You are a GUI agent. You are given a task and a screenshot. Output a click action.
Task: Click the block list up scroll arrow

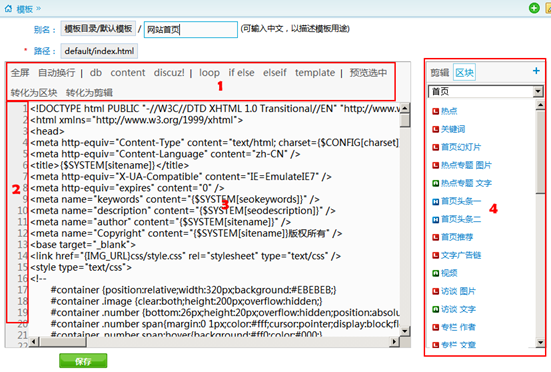point(540,105)
